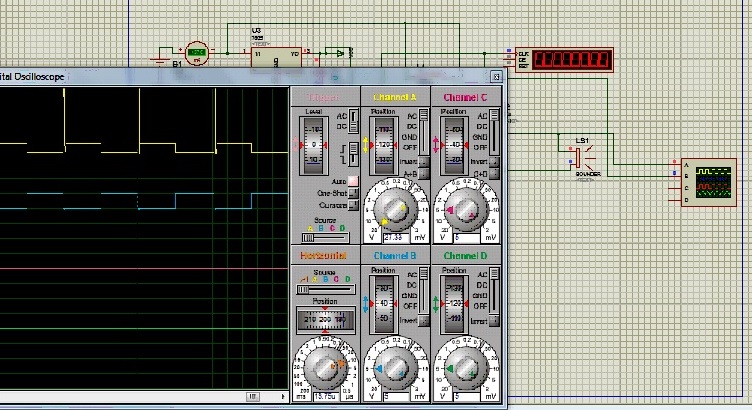Toggle Channel C Invert button
The height and width of the screenshot is (410, 752).
coord(494,162)
